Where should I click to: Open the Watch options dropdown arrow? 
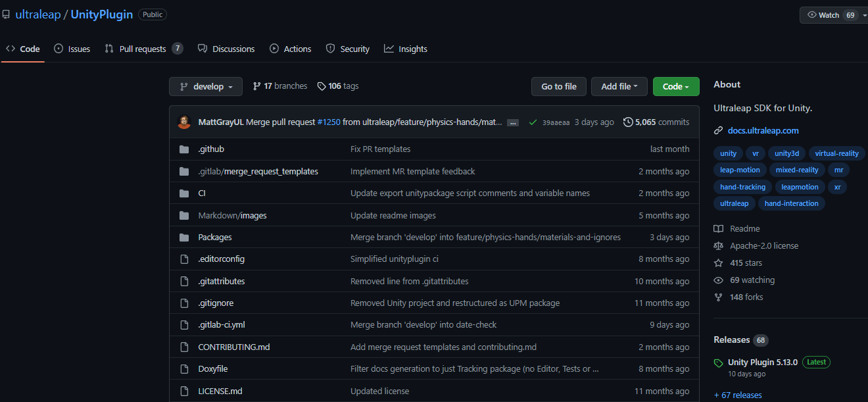coord(865,15)
